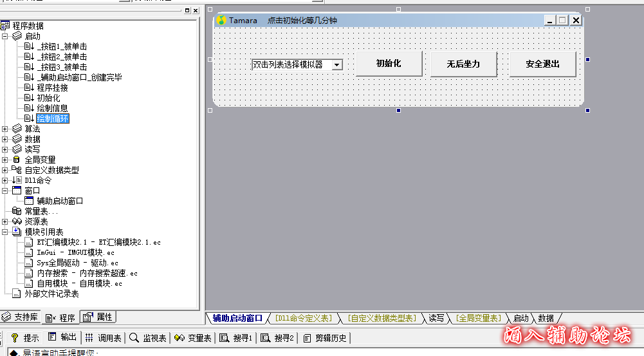Click the 算法 assembly stack icon
This screenshot has width=644, height=356.
17,129
